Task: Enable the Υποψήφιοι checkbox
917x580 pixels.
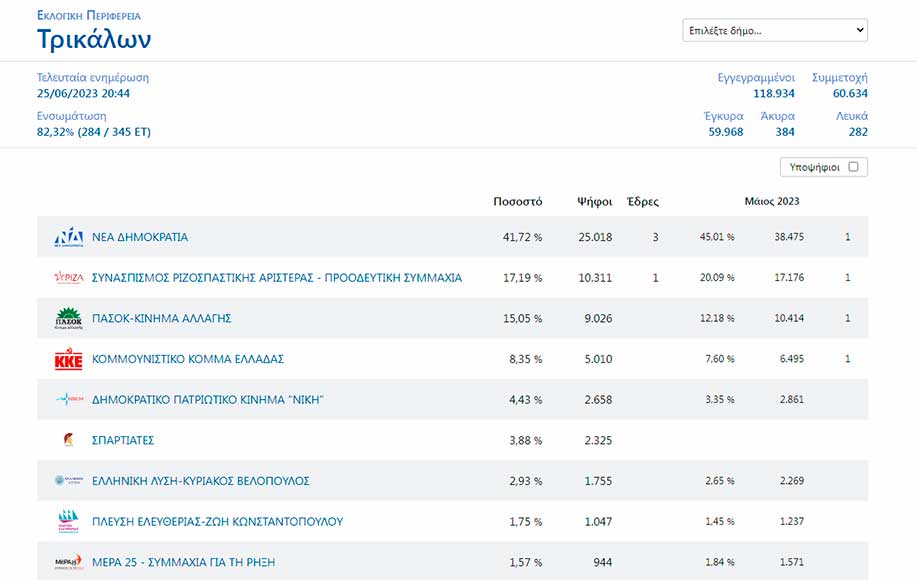Action: [x=853, y=167]
